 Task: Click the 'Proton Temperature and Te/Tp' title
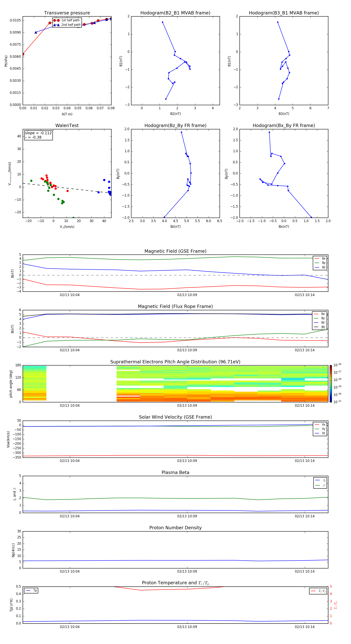click(x=175, y=583)
